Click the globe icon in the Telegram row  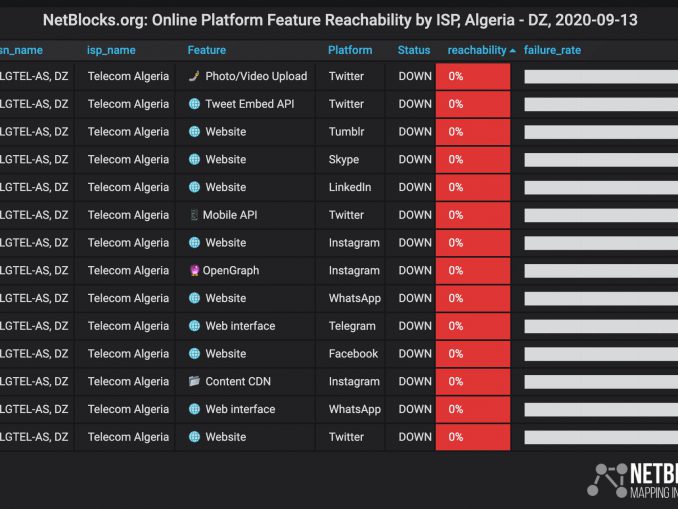194,326
